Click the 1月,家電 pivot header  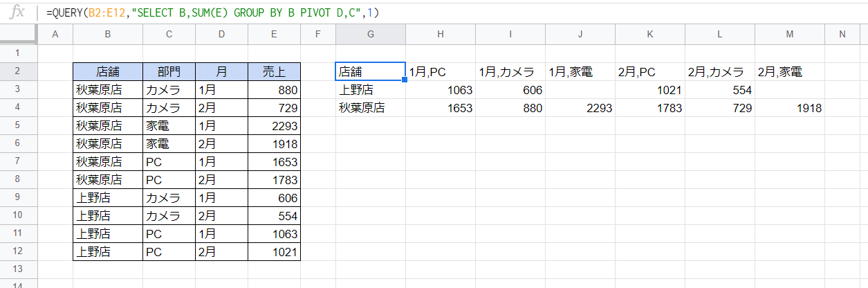click(580, 71)
